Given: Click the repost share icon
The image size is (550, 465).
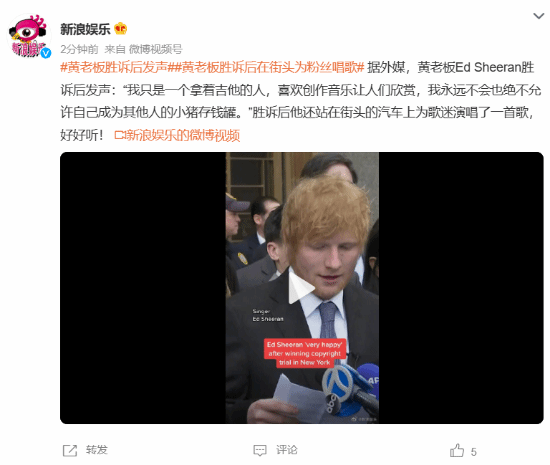Looking at the screenshot, I should click(70, 450).
